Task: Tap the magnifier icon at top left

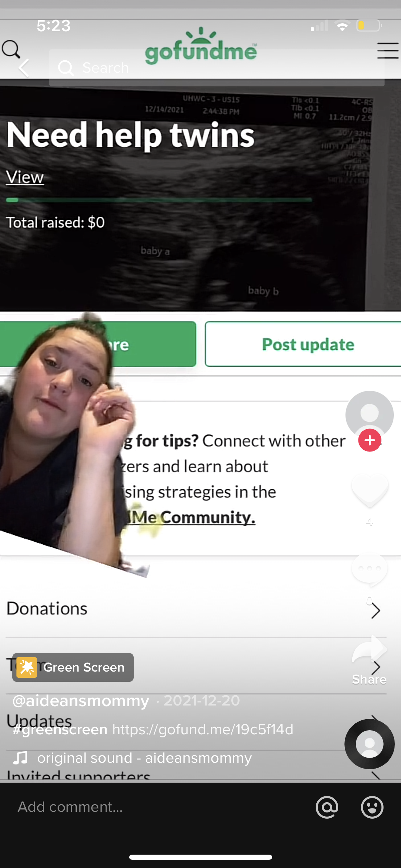Action: click(x=11, y=49)
